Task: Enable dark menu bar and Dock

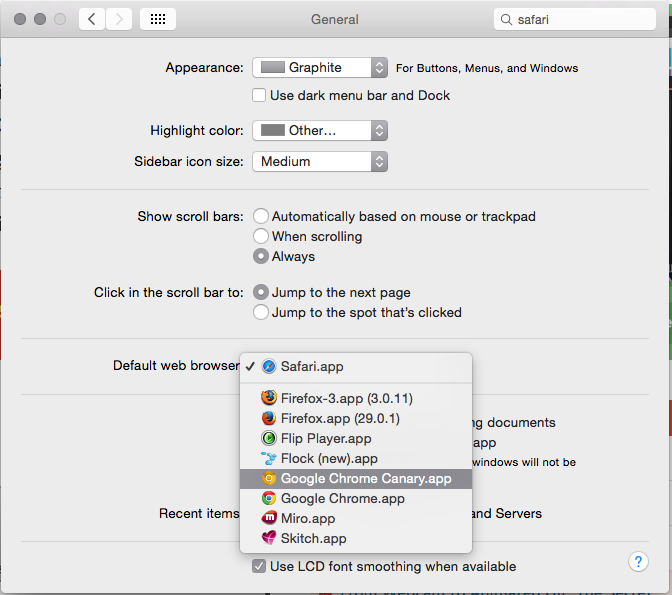Action: point(259,96)
